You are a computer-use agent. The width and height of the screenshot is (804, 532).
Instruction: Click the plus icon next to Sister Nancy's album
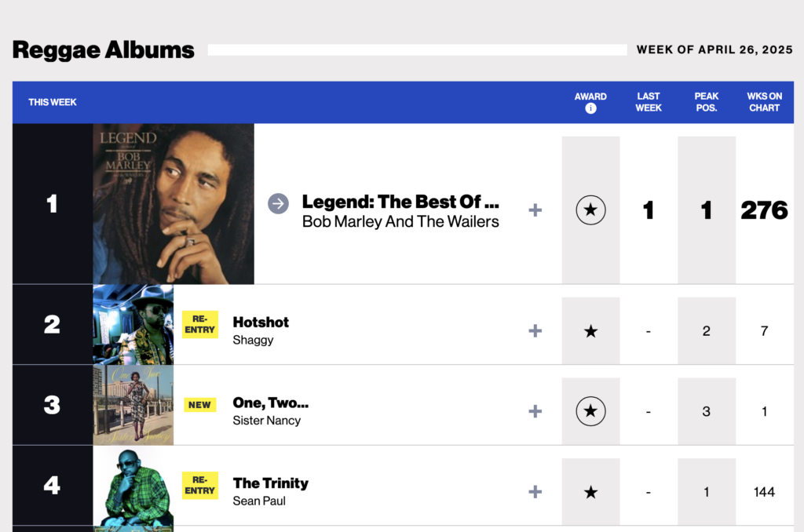pyautogui.click(x=535, y=410)
